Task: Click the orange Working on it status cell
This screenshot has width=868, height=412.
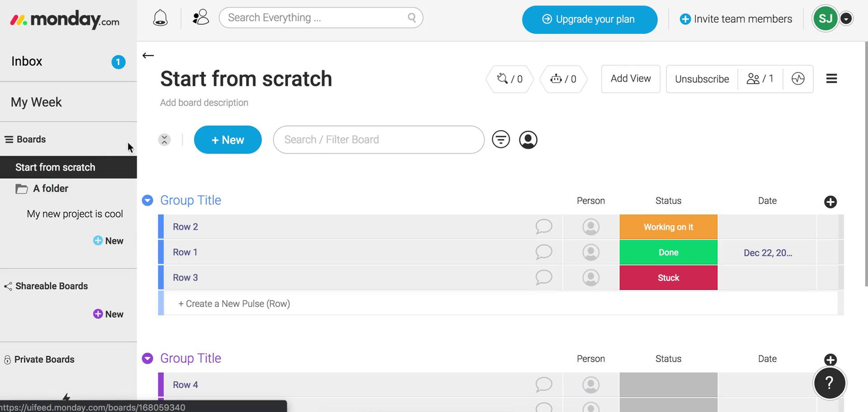Action: [668, 227]
